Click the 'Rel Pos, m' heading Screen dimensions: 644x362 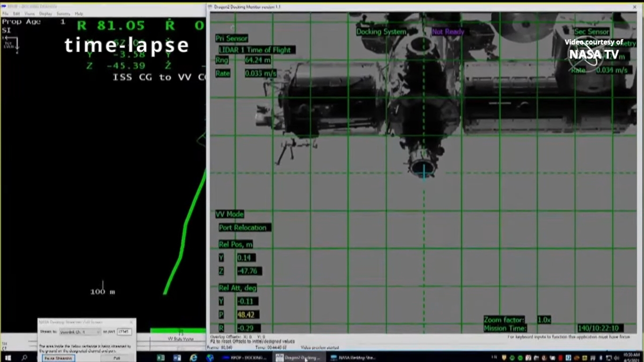[236, 245]
